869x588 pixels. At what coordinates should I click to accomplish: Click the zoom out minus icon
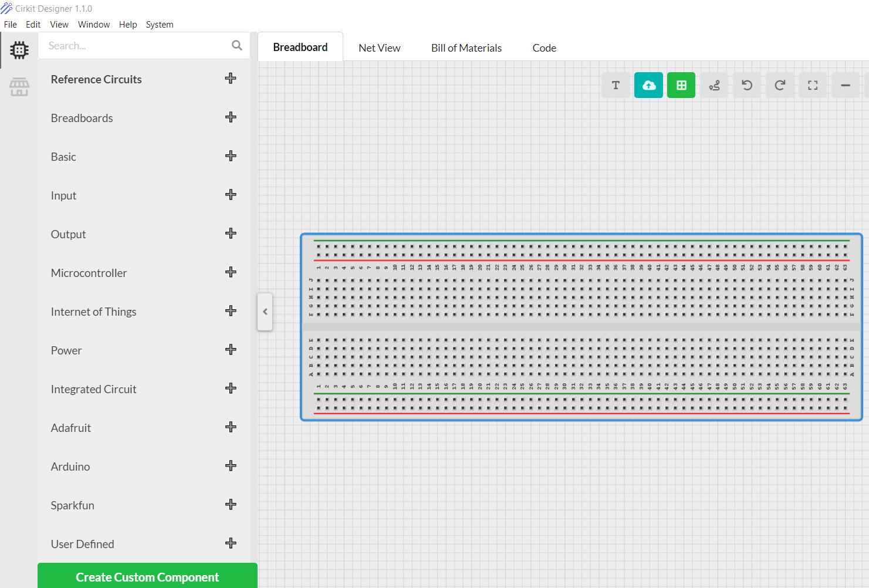[846, 85]
